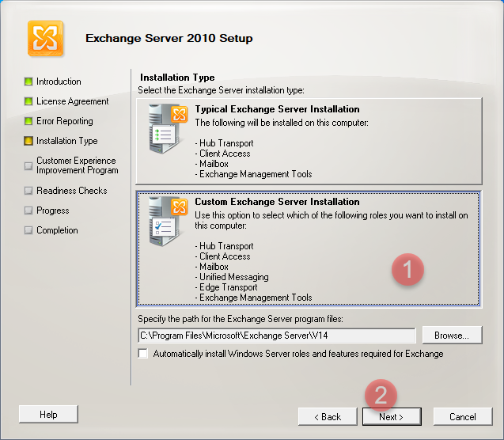Screen dimensions: 504x440
Task: Click 'Select the Exchange Server installation type' text
Action: pyautogui.click(x=222, y=90)
